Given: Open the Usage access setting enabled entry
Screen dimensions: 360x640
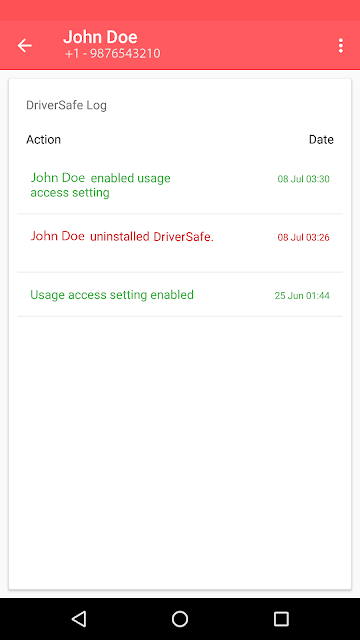Looking at the screenshot, I should tap(180, 295).
